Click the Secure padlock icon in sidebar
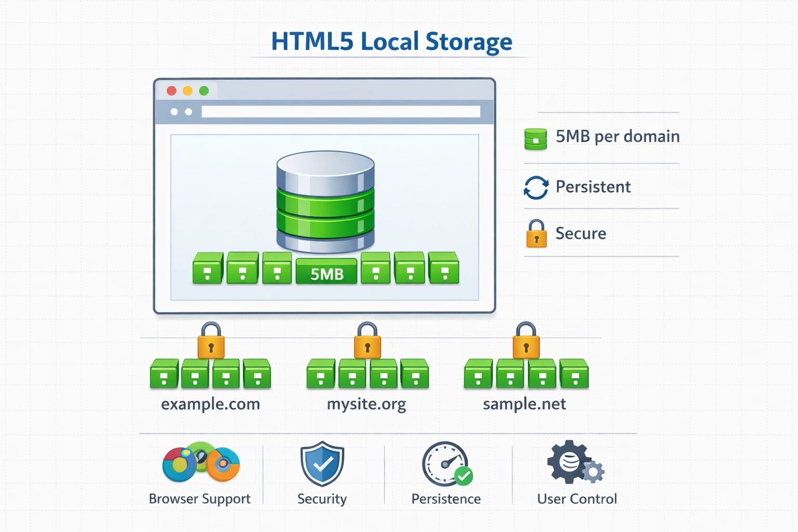The image size is (798, 532). click(536, 235)
